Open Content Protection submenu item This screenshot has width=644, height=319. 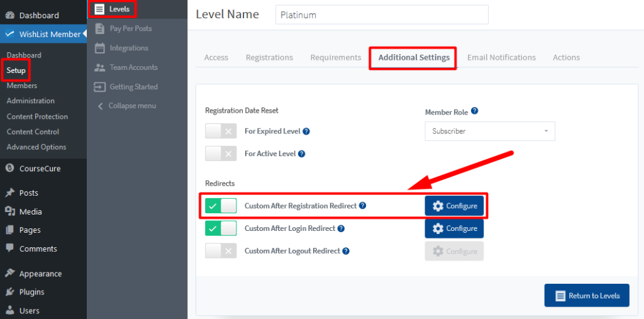(x=37, y=116)
